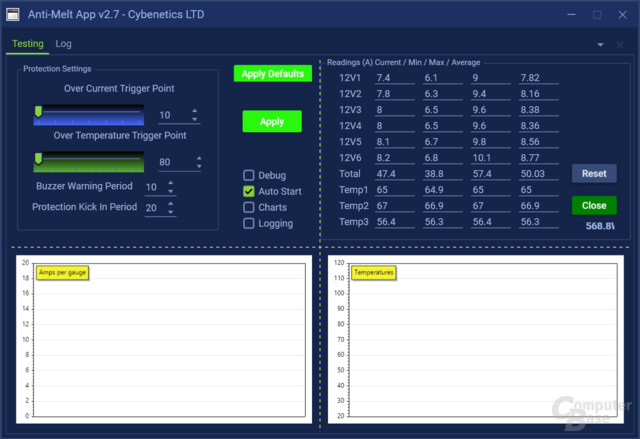Screen dimensions: 640x439
Task: Increase Buzzer Warning Period value
Action: coord(170,183)
